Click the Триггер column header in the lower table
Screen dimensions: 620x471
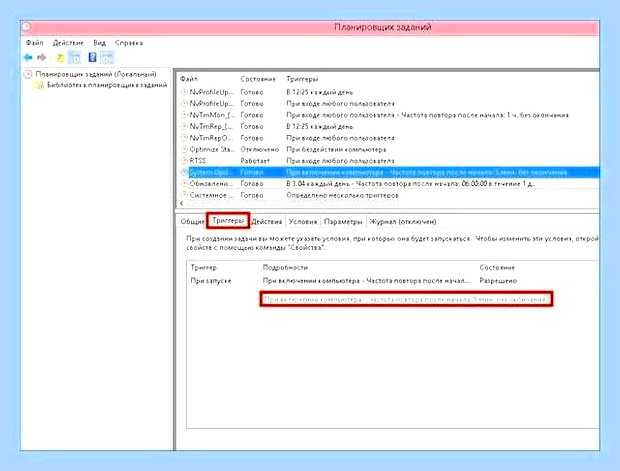(x=204, y=268)
